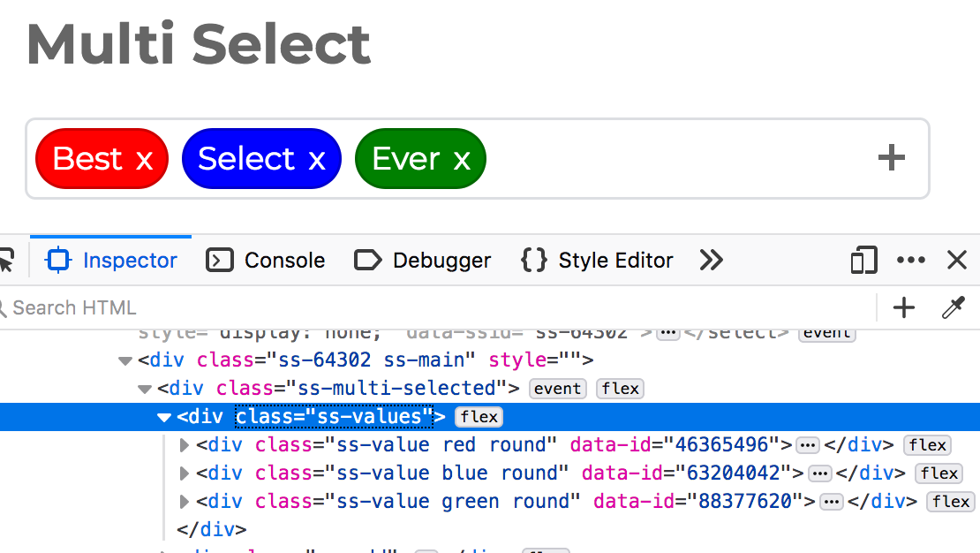Open the Console tab
The height and width of the screenshot is (553, 980).
[x=266, y=261]
